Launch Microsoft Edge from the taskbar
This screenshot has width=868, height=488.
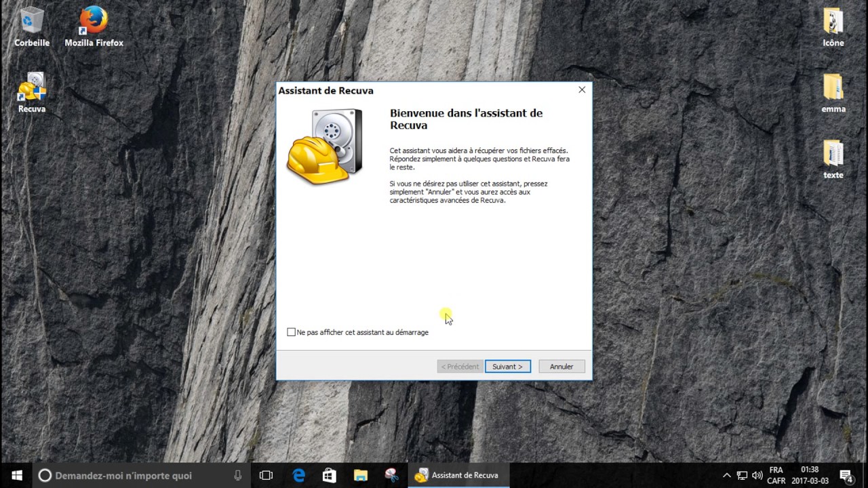click(x=298, y=475)
